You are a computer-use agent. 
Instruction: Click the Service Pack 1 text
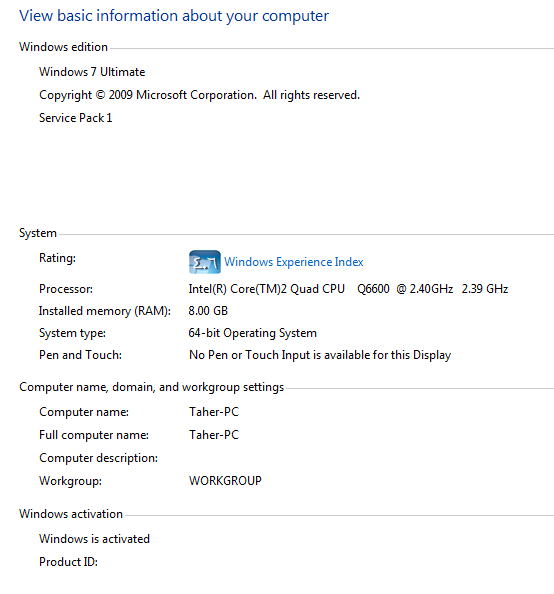click(75, 118)
